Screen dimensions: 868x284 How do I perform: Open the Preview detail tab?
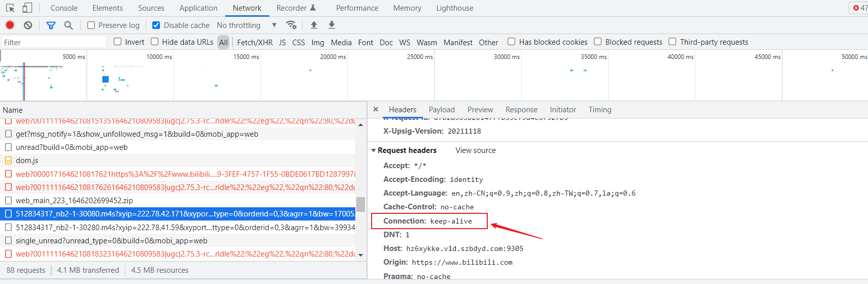click(x=480, y=109)
